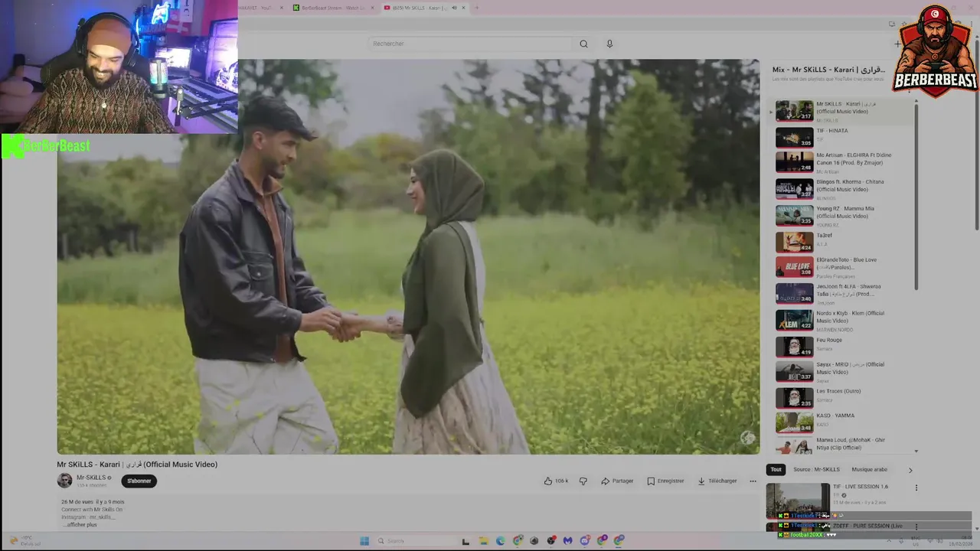Close the active Mr SKiLLS Karari browser tab

point(463,8)
